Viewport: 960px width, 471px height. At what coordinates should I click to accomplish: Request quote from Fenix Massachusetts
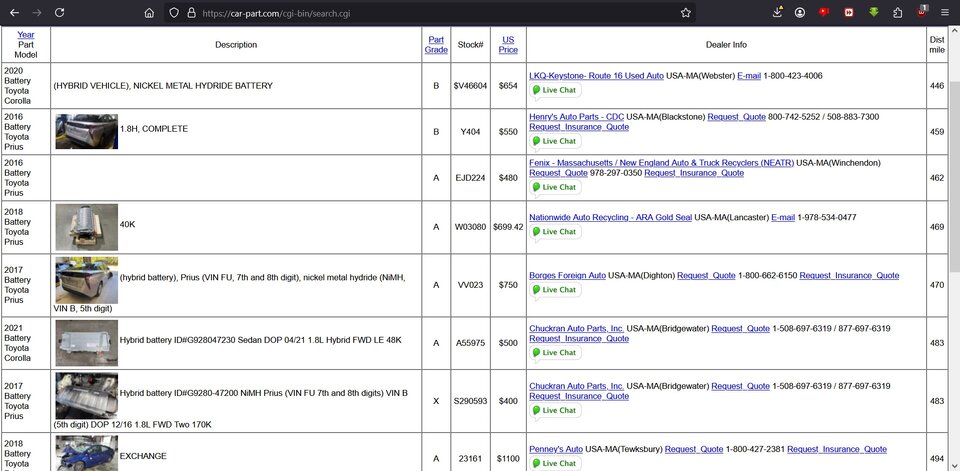[x=558, y=173]
